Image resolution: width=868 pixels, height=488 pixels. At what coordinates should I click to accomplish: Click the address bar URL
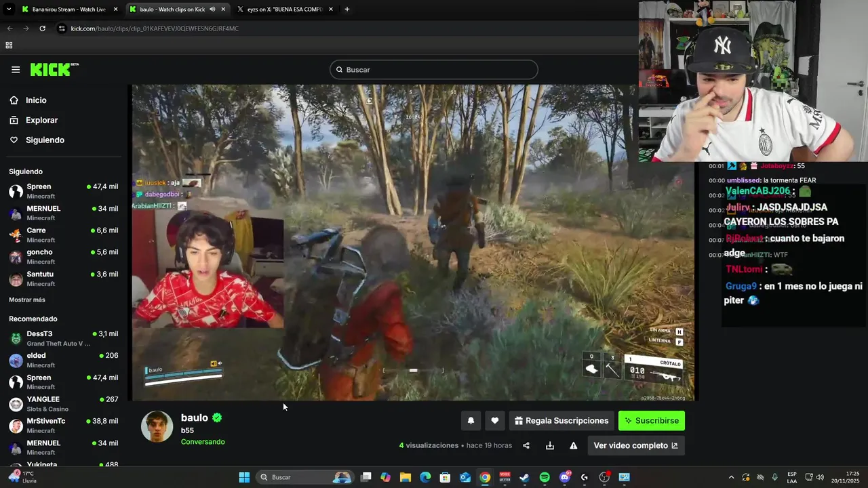[155, 28]
